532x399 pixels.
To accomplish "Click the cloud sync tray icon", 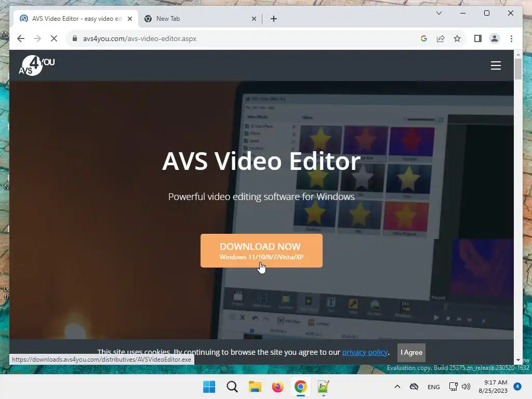I will tap(414, 387).
